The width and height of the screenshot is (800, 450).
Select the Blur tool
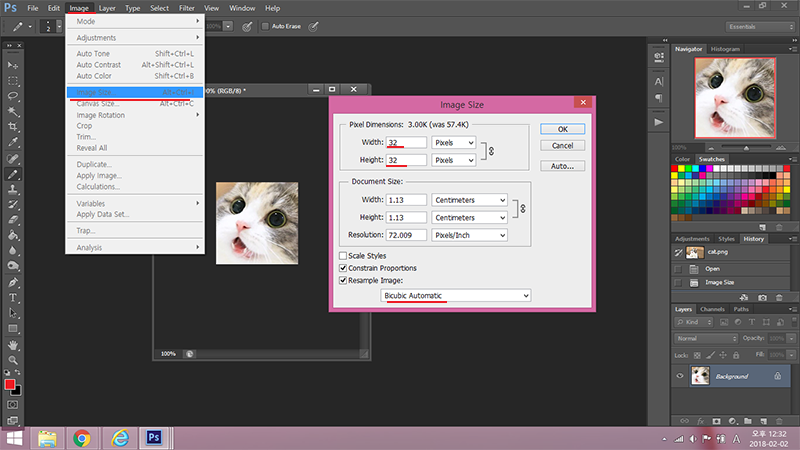click(x=13, y=251)
